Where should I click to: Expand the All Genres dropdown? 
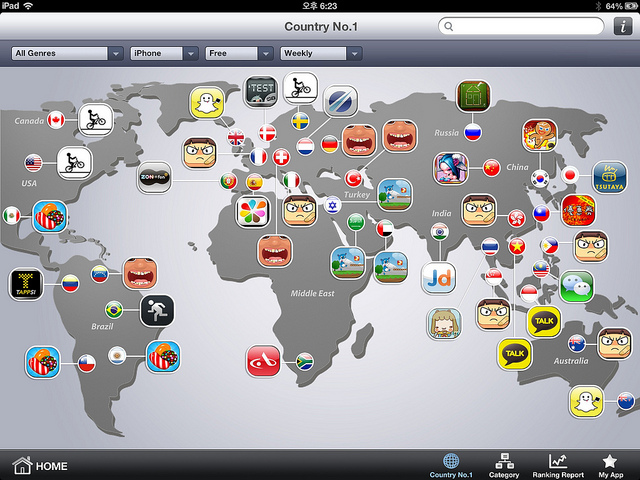coord(67,53)
